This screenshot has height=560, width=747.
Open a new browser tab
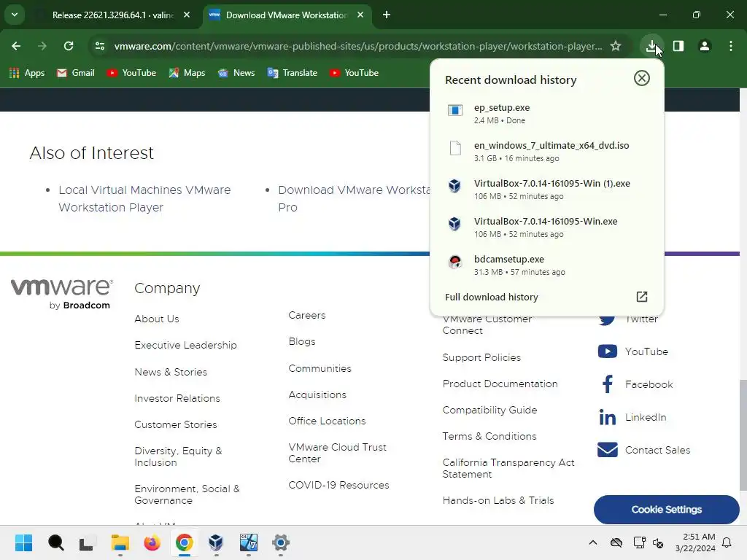click(387, 15)
